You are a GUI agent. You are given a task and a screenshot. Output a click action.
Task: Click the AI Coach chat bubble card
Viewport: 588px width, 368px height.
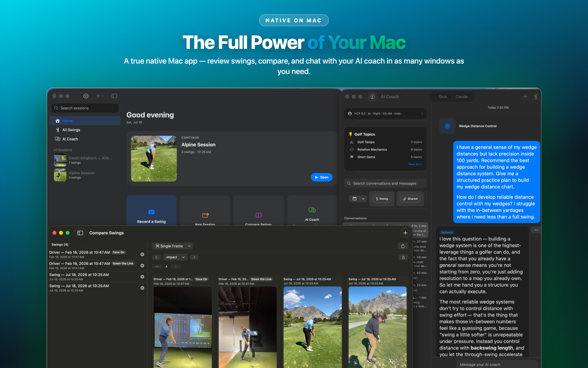coord(312,211)
